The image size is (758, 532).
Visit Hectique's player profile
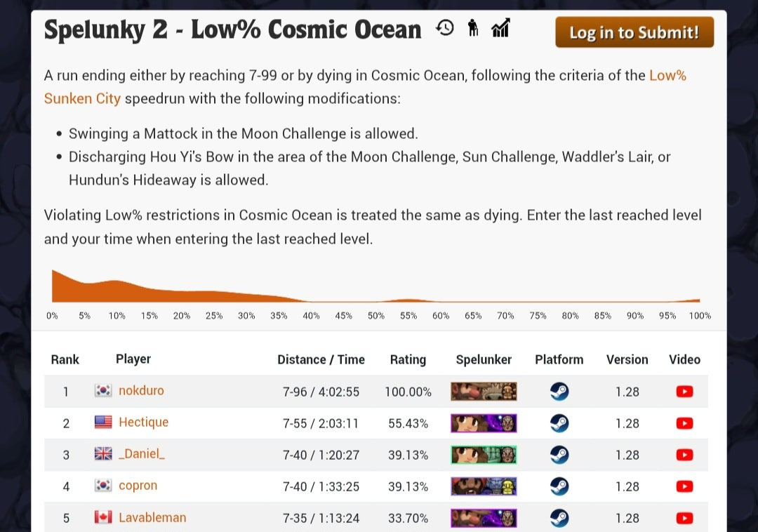pos(143,423)
